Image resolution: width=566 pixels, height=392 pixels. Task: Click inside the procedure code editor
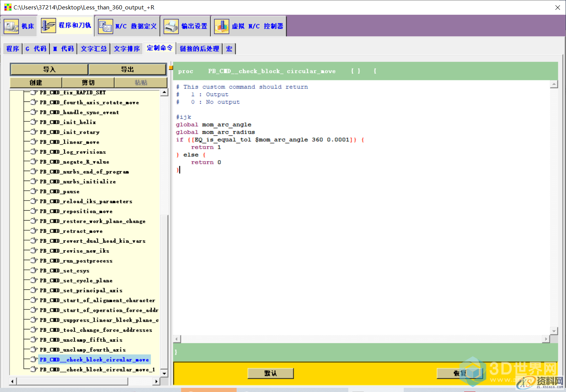tap(340, 226)
